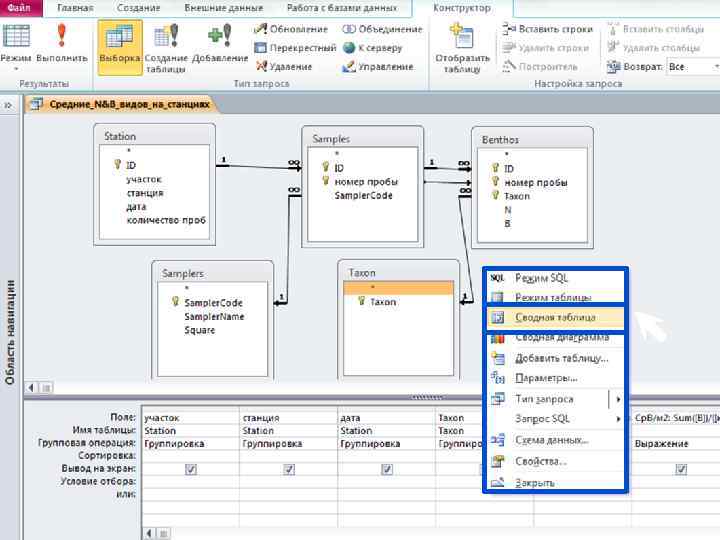The image size is (720, 540).
Task: Toggle Вывод на экран for станция column
Action: pyautogui.click(x=289, y=469)
